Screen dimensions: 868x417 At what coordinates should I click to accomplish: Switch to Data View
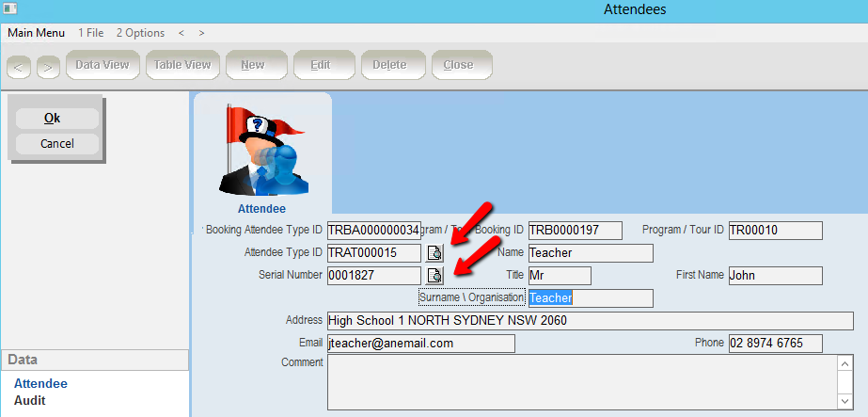coord(103,66)
